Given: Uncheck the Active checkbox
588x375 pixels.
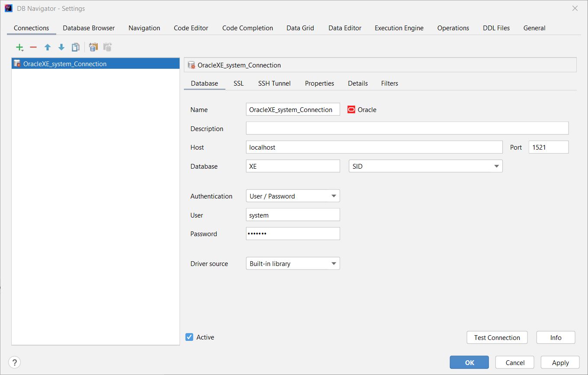Looking at the screenshot, I should point(190,337).
